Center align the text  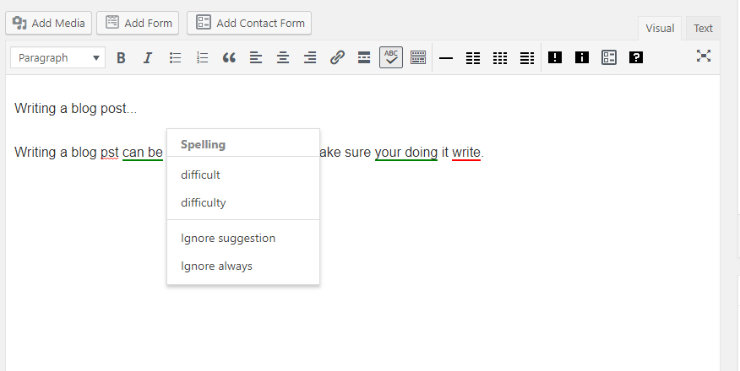click(283, 58)
